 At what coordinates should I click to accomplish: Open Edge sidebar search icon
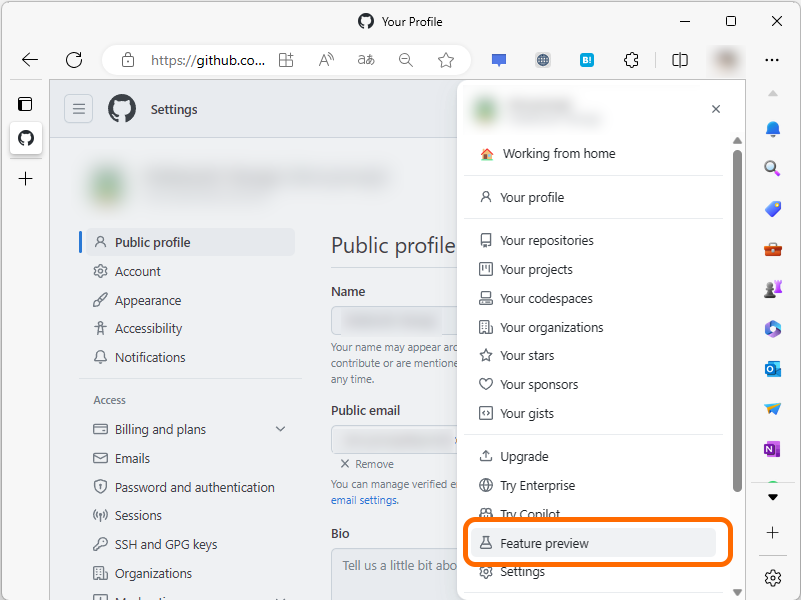pos(772,168)
